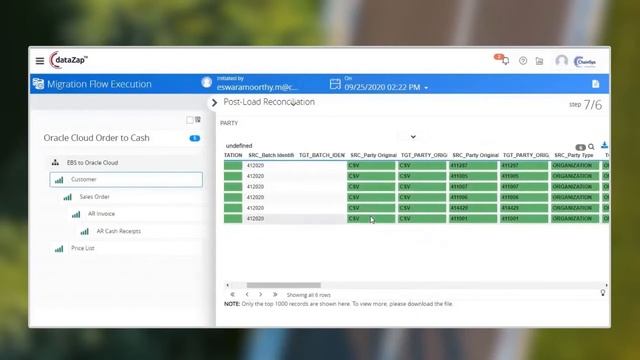Open the hamburger menu beside dataZap logo

[40, 61]
